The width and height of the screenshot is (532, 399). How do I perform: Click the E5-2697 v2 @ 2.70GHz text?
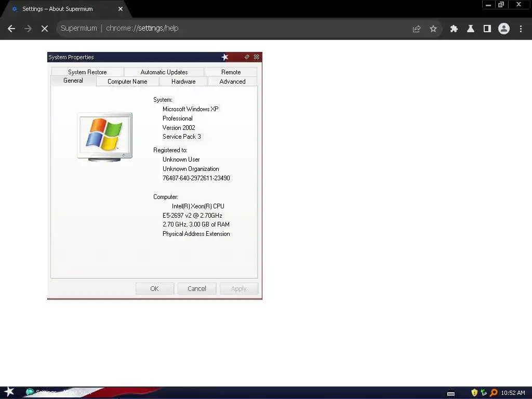tap(192, 216)
